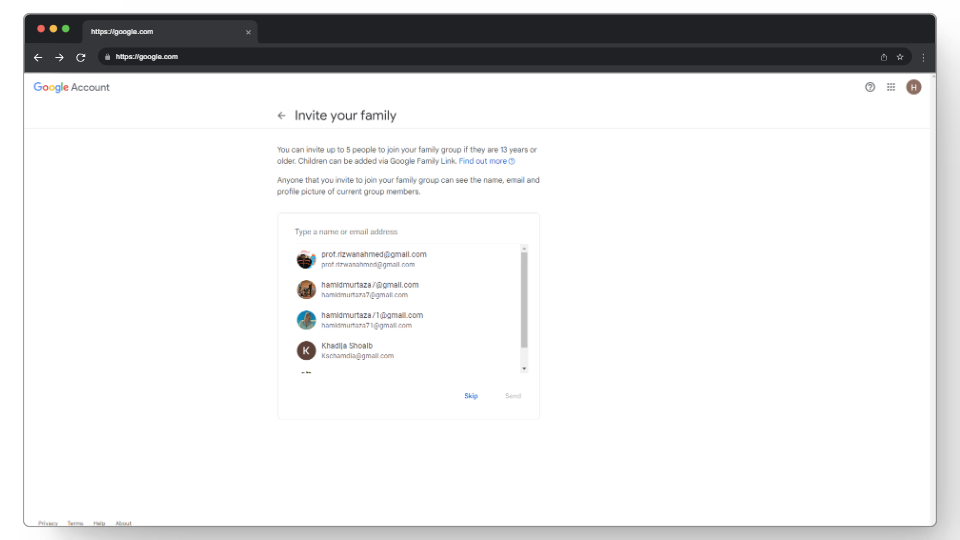Click the contact list scroll up arrow
The image size is (960, 540).
click(x=524, y=248)
